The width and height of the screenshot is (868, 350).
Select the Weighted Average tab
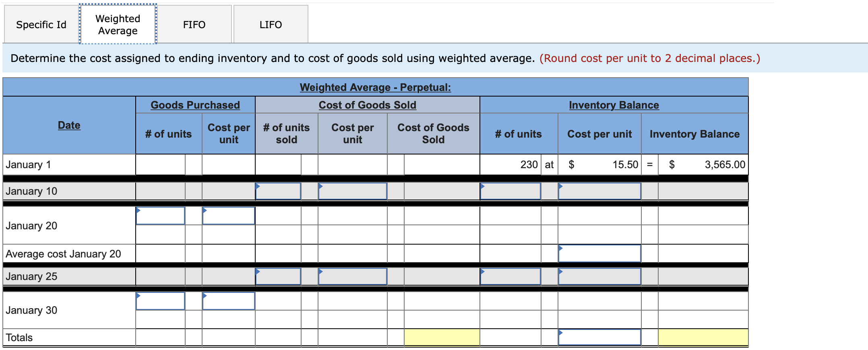click(118, 25)
